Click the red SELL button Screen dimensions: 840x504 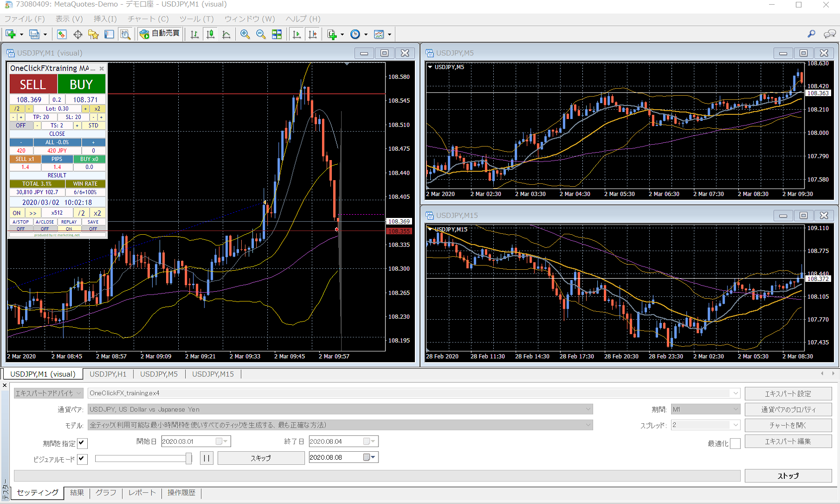coord(33,84)
